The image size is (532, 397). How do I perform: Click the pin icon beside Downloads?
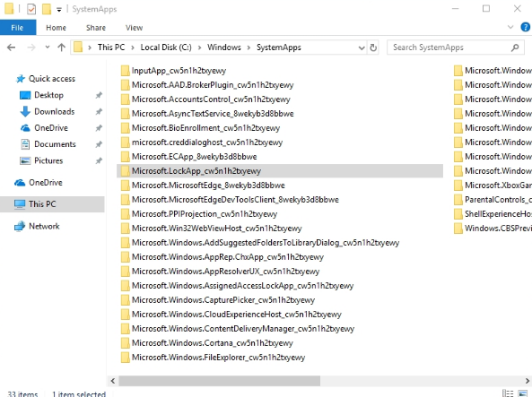pos(99,111)
